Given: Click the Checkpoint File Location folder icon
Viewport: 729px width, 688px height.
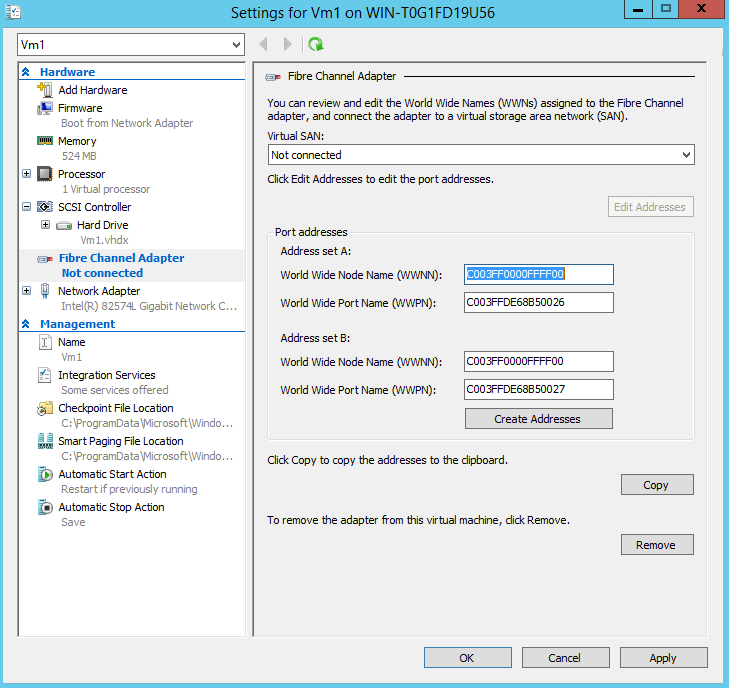Looking at the screenshot, I should click(x=45, y=409).
